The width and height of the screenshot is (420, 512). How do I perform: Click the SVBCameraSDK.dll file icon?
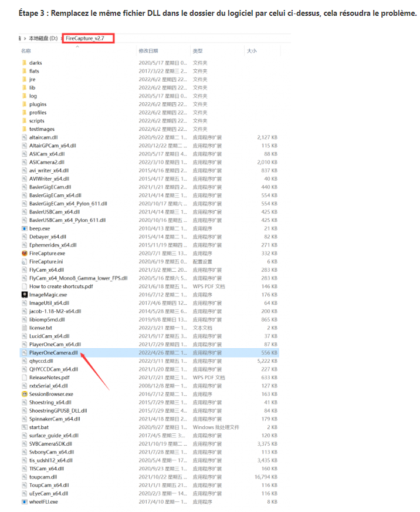(x=25, y=444)
